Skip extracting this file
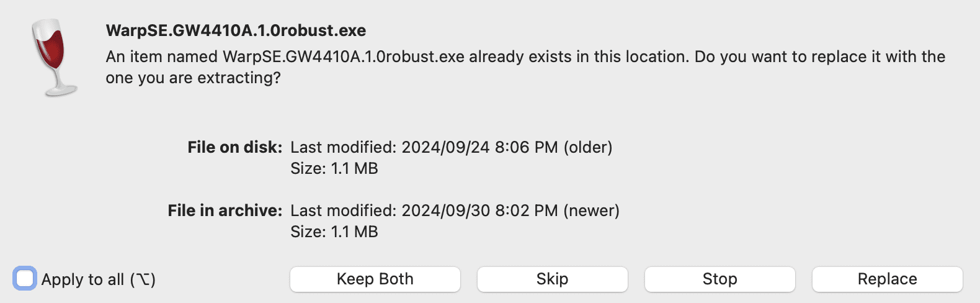 point(552,279)
